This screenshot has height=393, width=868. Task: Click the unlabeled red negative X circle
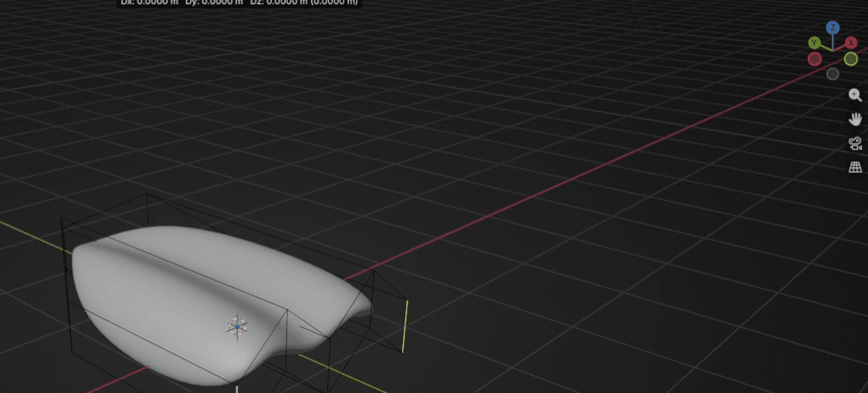[x=814, y=59]
